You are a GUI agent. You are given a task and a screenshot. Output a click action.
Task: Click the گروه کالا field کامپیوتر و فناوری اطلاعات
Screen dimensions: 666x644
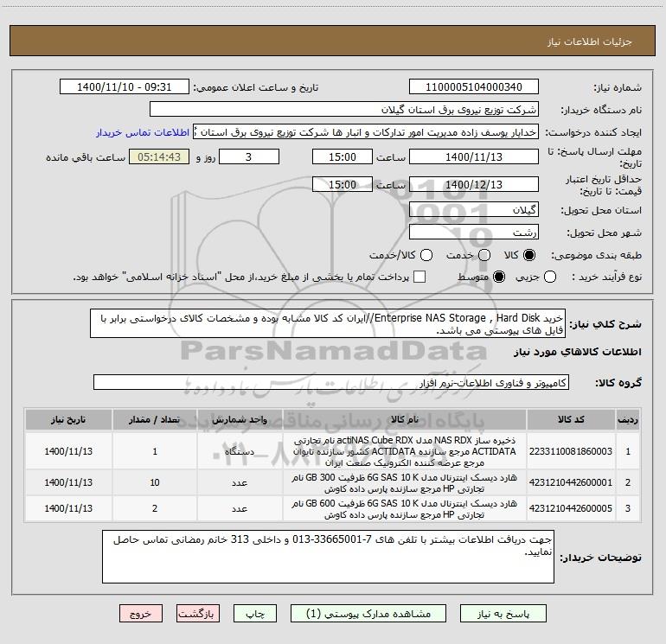(331, 382)
